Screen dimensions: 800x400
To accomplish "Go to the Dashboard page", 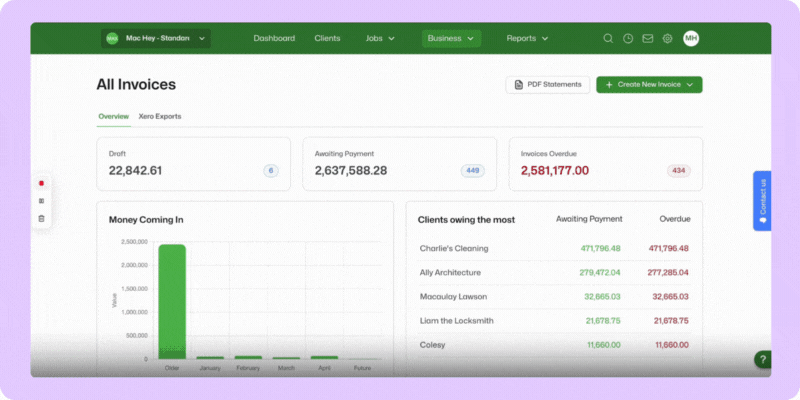I will tap(274, 38).
